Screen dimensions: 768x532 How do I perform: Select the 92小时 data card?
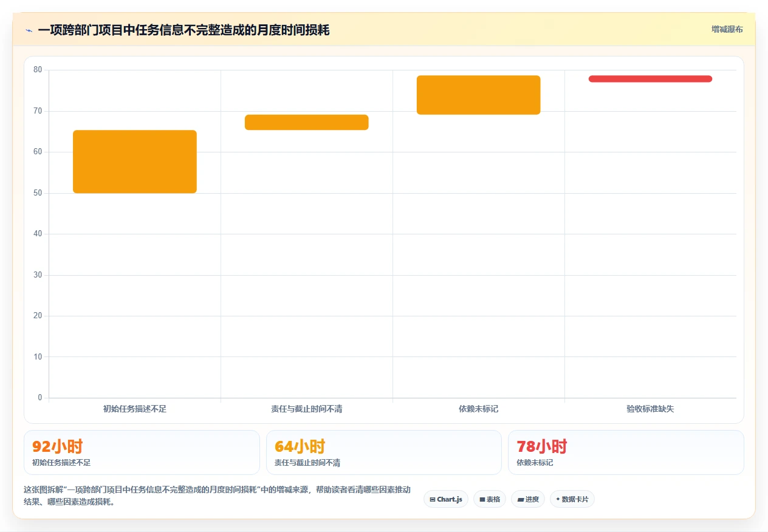pos(142,452)
